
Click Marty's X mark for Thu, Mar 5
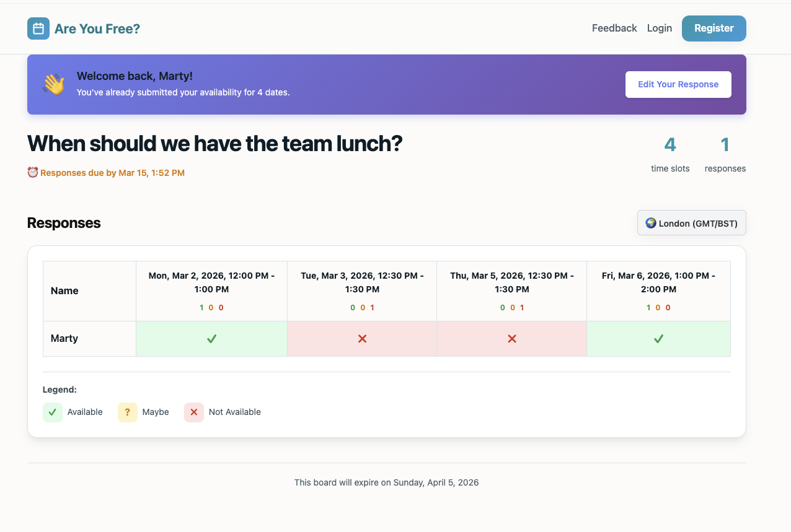coord(511,339)
